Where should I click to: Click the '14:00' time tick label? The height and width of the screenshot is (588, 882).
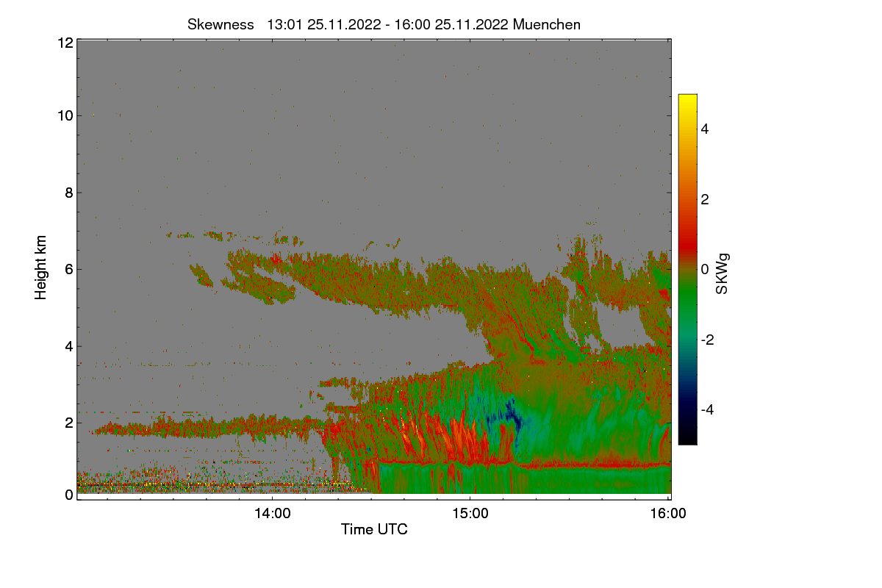click(x=272, y=514)
